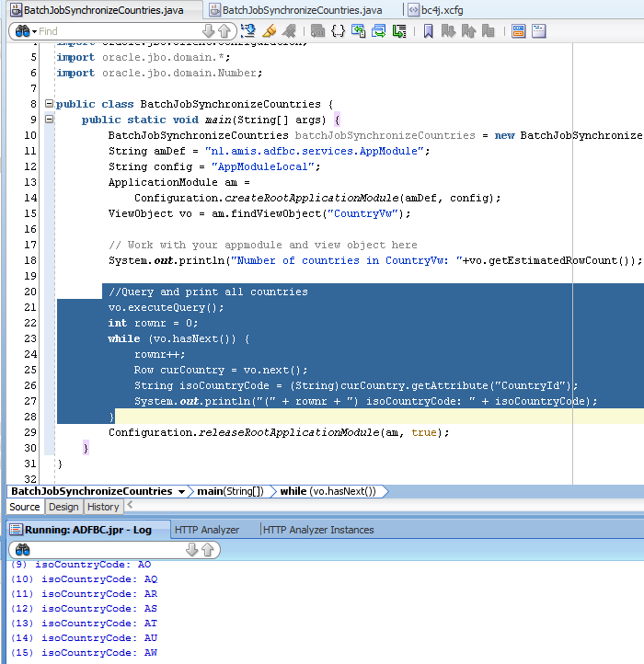Switch to the Design editor tab
Viewport: 644px width, 664px height.
(x=63, y=507)
